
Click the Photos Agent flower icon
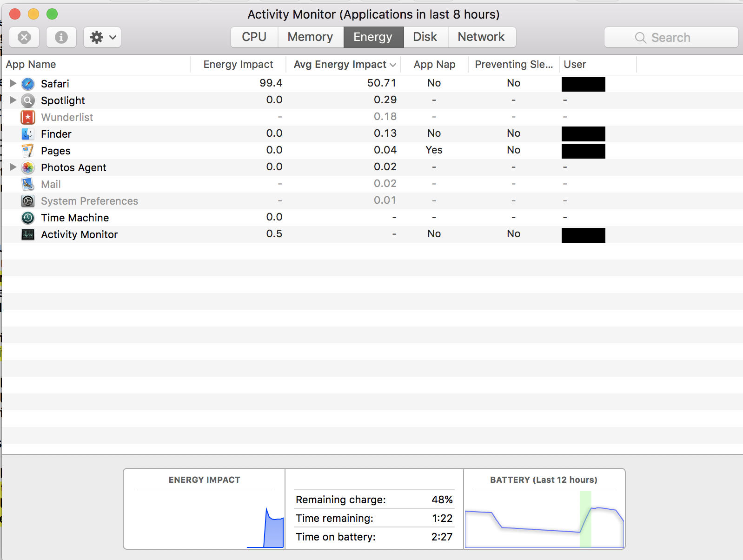pos(28,167)
